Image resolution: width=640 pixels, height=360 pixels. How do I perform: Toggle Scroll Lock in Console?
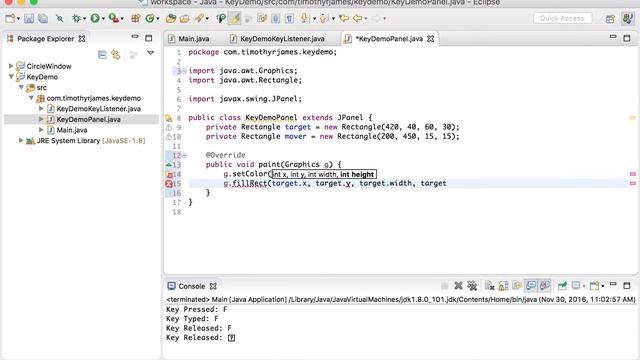[503, 286]
